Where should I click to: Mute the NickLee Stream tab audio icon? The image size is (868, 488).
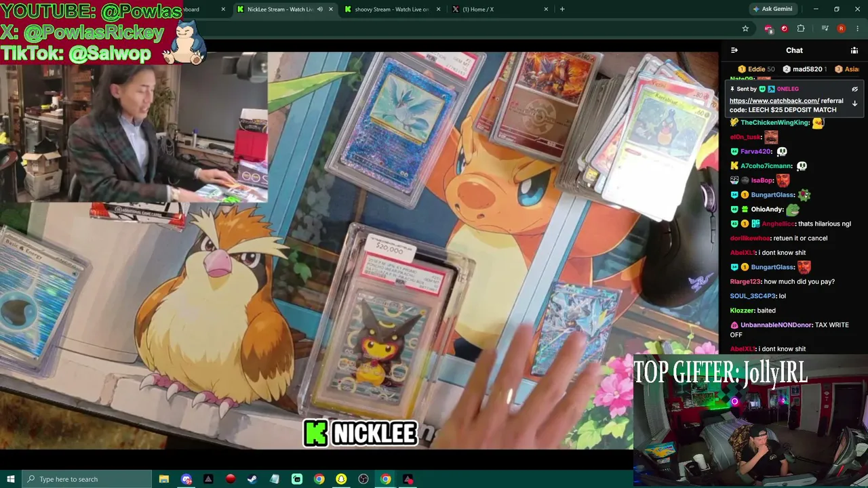click(320, 9)
